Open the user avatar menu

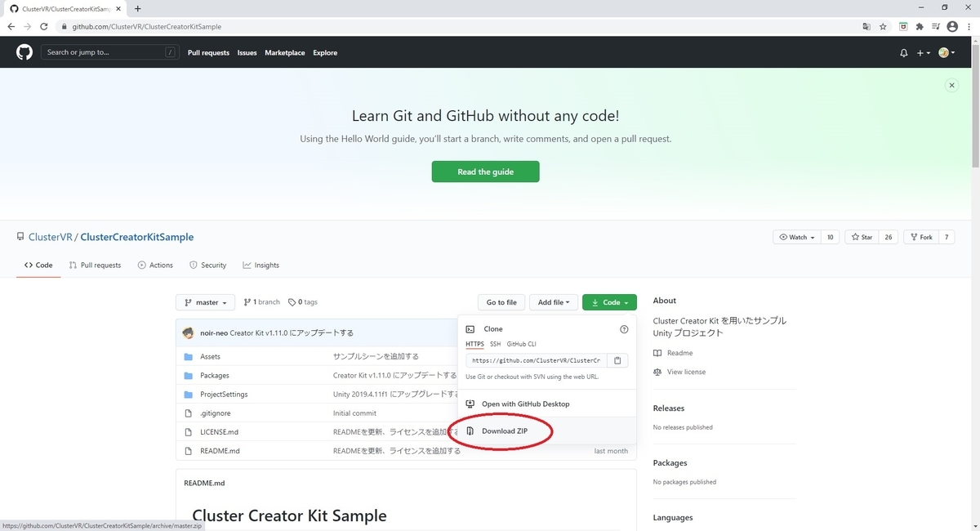coord(947,52)
